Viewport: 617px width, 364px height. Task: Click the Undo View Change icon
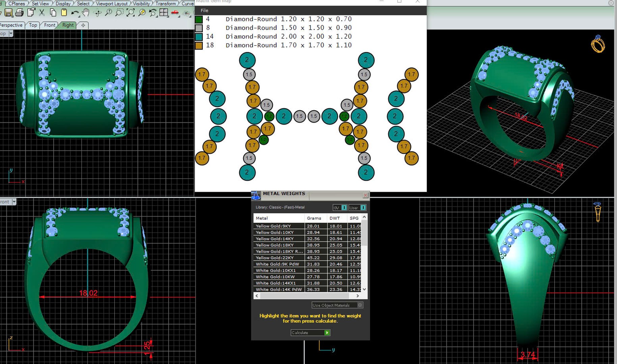point(153,13)
